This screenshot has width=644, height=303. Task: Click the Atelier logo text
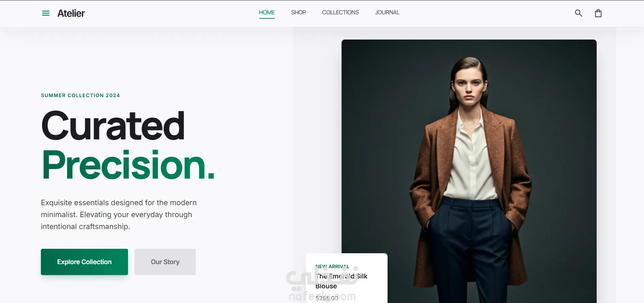click(x=71, y=13)
